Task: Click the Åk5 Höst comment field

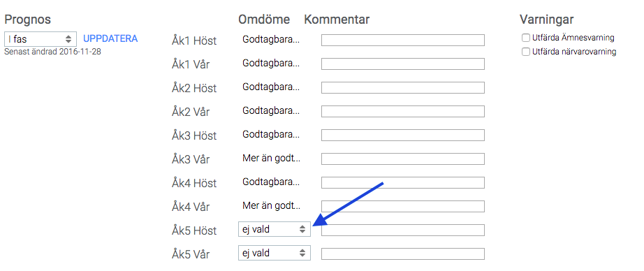Action: 402,230
